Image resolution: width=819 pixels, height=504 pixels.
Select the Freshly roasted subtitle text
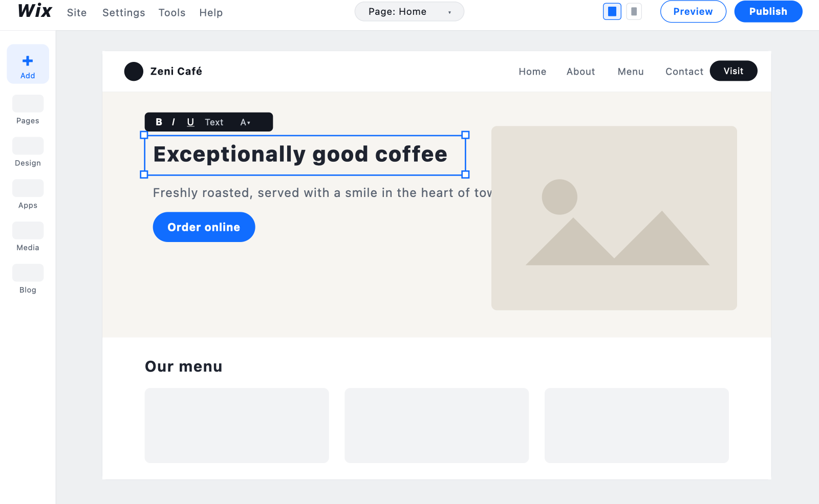click(322, 193)
